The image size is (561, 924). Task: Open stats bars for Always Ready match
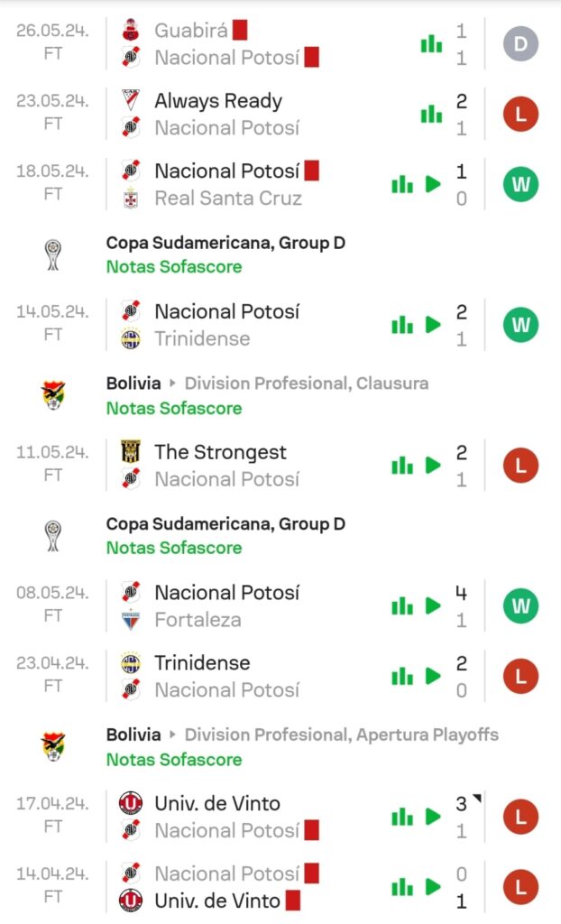[431, 114]
